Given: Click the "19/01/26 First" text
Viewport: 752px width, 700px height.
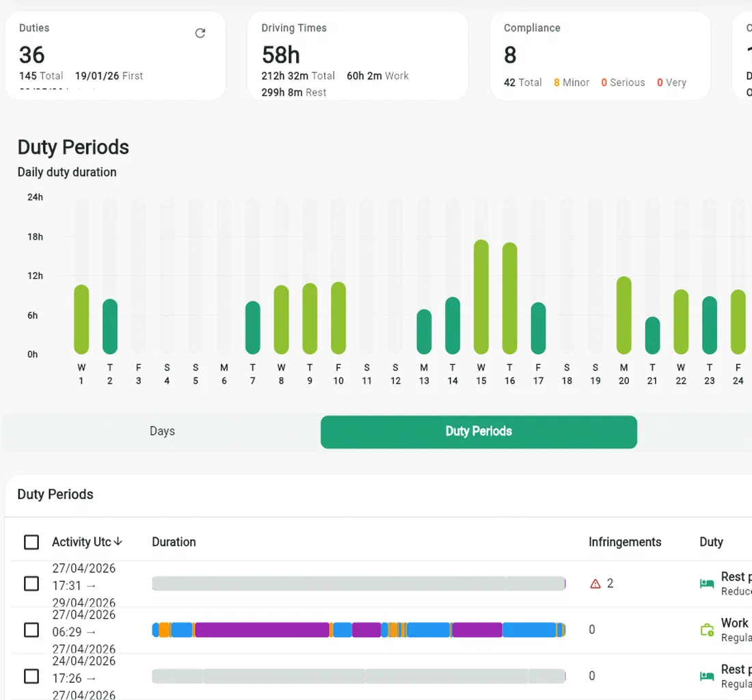Looking at the screenshot, I should (x=109, y=76).
